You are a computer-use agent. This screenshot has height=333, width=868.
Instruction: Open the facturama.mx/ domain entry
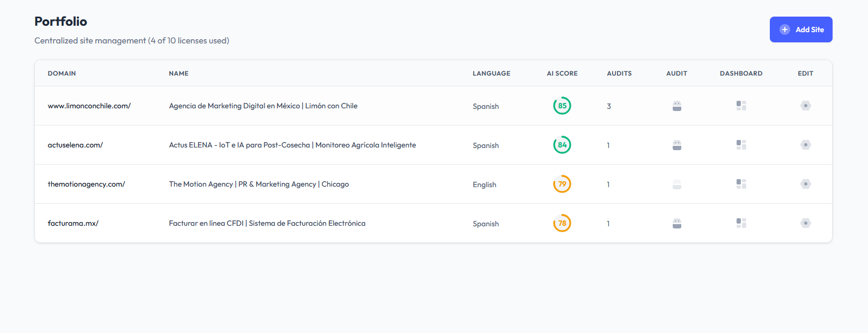click(73, 224)
